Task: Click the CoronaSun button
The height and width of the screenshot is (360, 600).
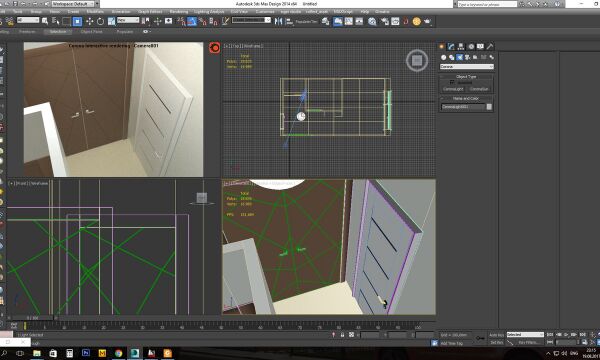Action: (x=479, y=89)
